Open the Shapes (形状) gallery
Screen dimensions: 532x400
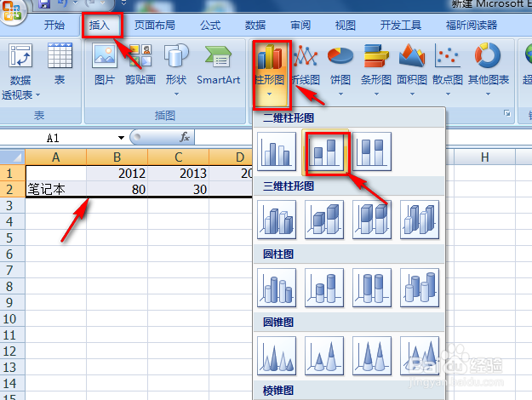click(176, 70)
